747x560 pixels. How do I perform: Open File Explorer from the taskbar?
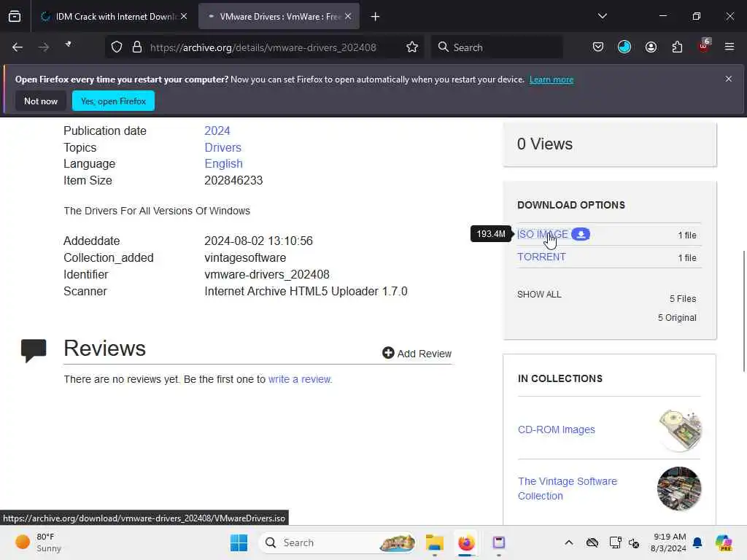click(x=435, y=542)
